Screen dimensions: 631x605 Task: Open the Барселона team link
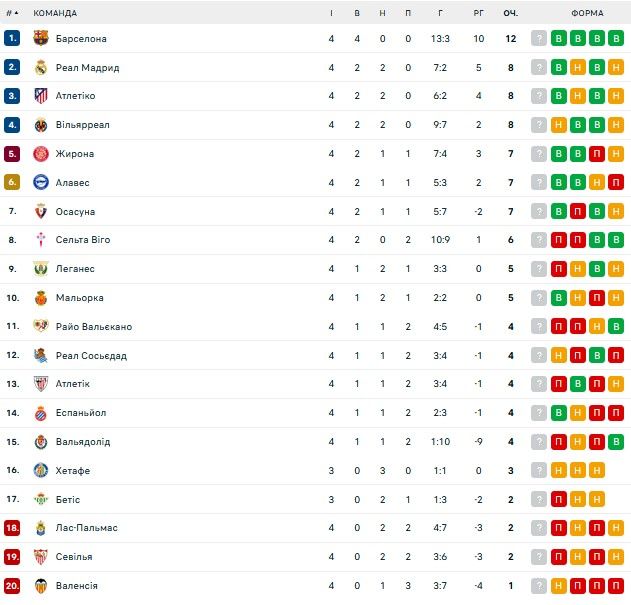click(81, 39)
